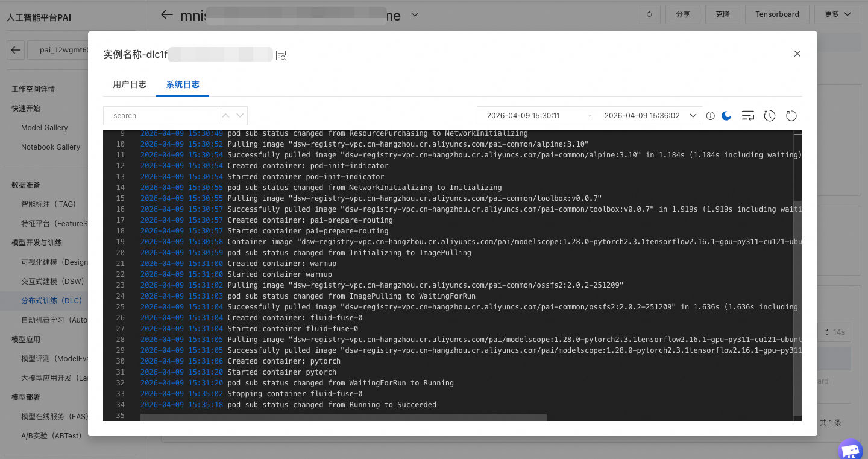This screenshot has width=868, height=459.
Task: Toggle dark mode moon icon
Action: pyautogui.click(x=726, y=115)
